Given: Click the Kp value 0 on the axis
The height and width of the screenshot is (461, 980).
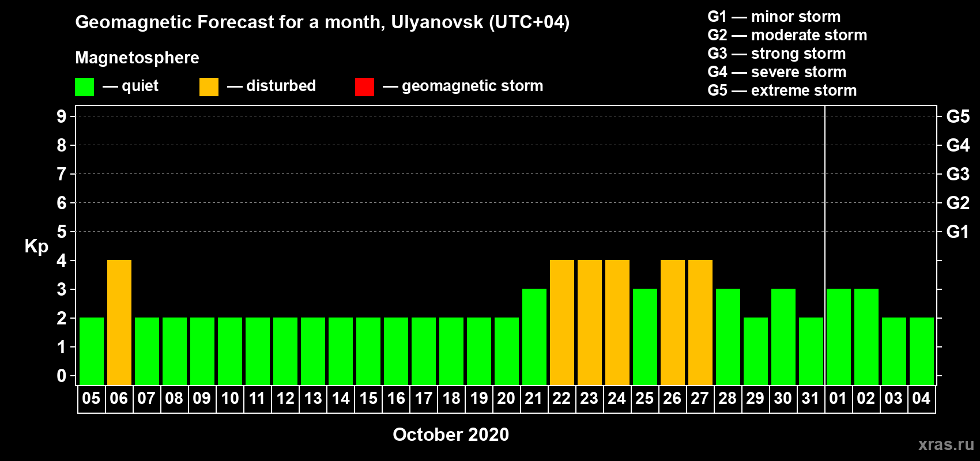Looking at the screenshot, I should coord(62,376).
